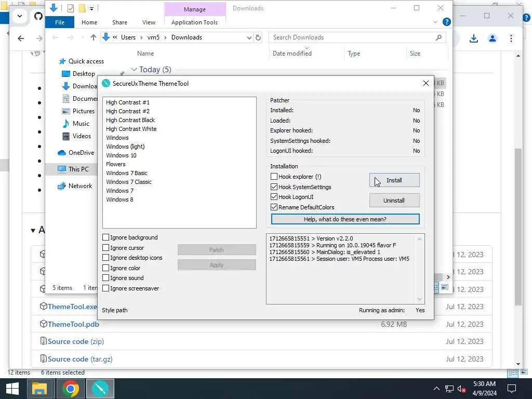Viewport: 532px width, 399px height.
Task: Click the Uninstall button in ThemeTool
Action: pos(394,201)
